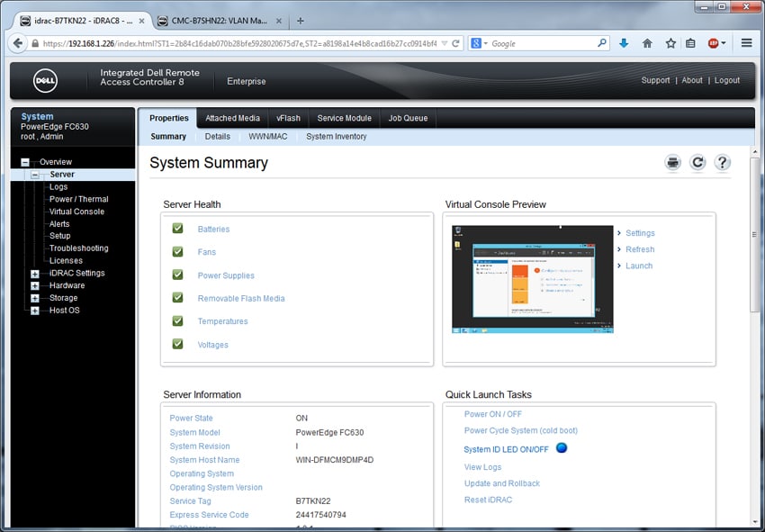Click the page vertical scrollbar thumb

pos(755,235)
